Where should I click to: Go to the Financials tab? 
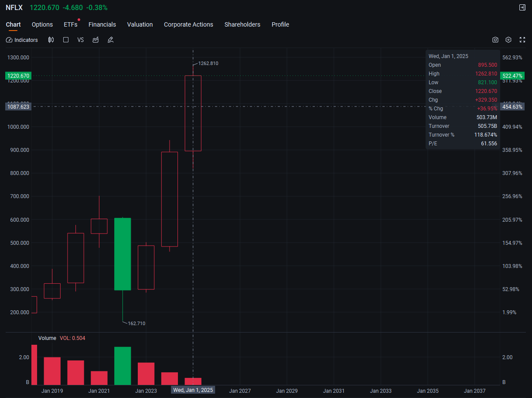tap(102, 24)
